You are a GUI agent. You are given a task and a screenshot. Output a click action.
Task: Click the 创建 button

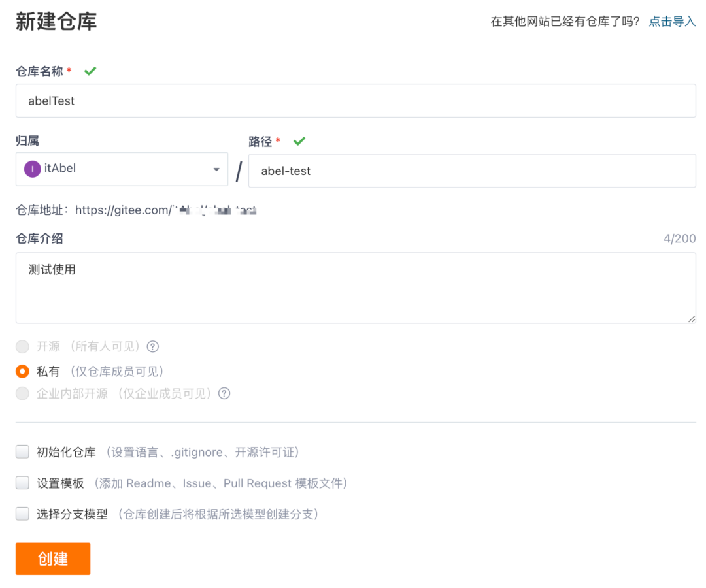coord(53,559)
